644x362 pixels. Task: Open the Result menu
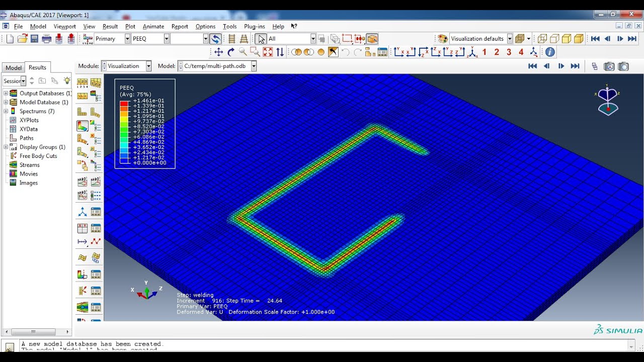(x=110, y=27)
